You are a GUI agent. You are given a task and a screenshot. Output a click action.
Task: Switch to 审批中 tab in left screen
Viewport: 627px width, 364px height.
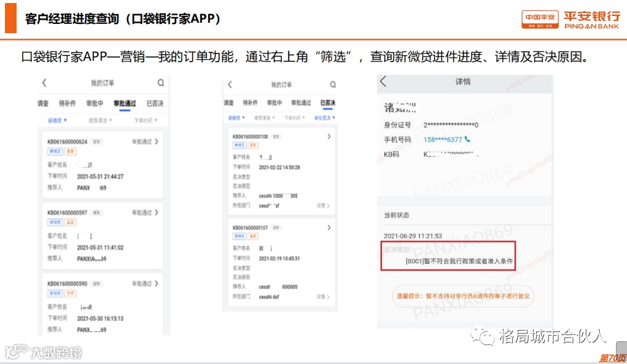point(95,104)
